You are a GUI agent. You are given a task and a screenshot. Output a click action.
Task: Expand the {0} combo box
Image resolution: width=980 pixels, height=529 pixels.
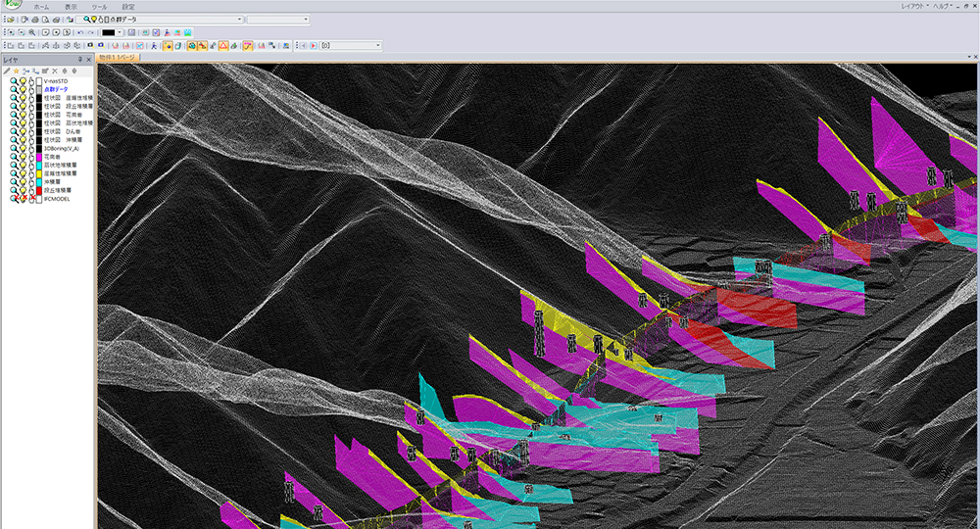(377, 45)
